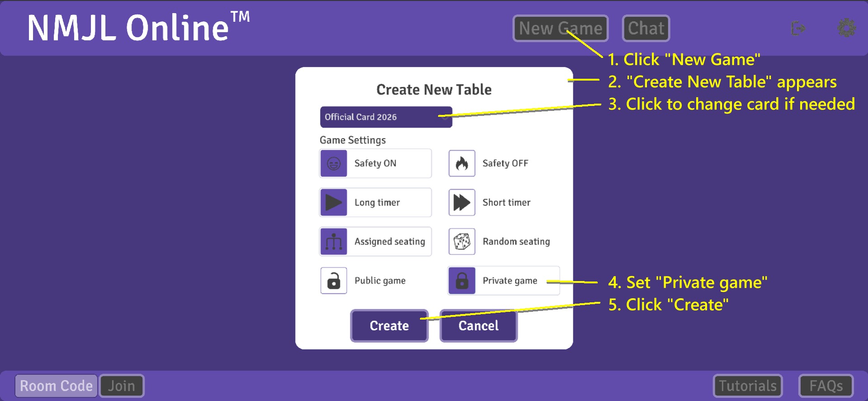Set the table to Private game
868x401 pixels.
pyautogui.click(x=504, y=281)
